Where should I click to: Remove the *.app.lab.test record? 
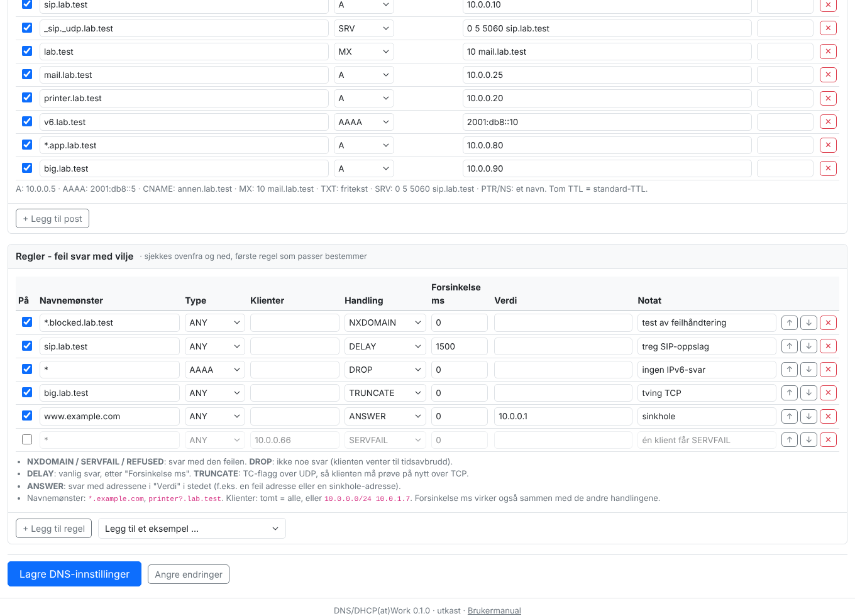coord(828,145)
